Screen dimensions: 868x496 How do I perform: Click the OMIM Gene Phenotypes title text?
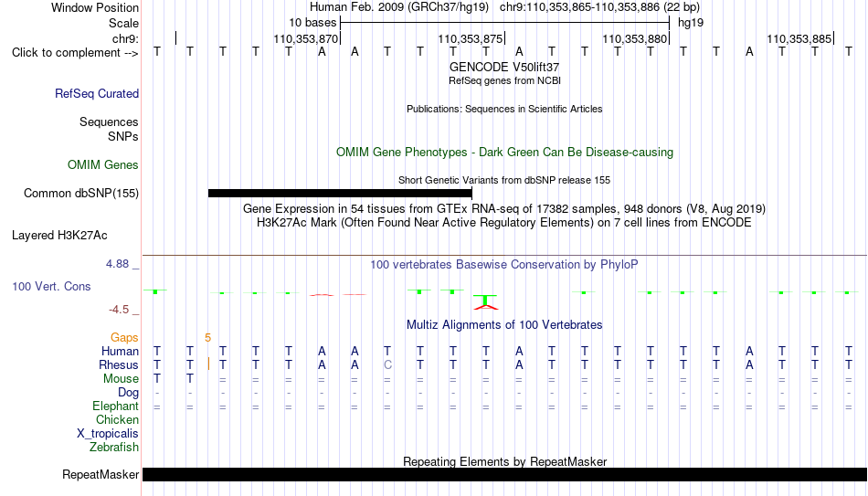(504, 153)
